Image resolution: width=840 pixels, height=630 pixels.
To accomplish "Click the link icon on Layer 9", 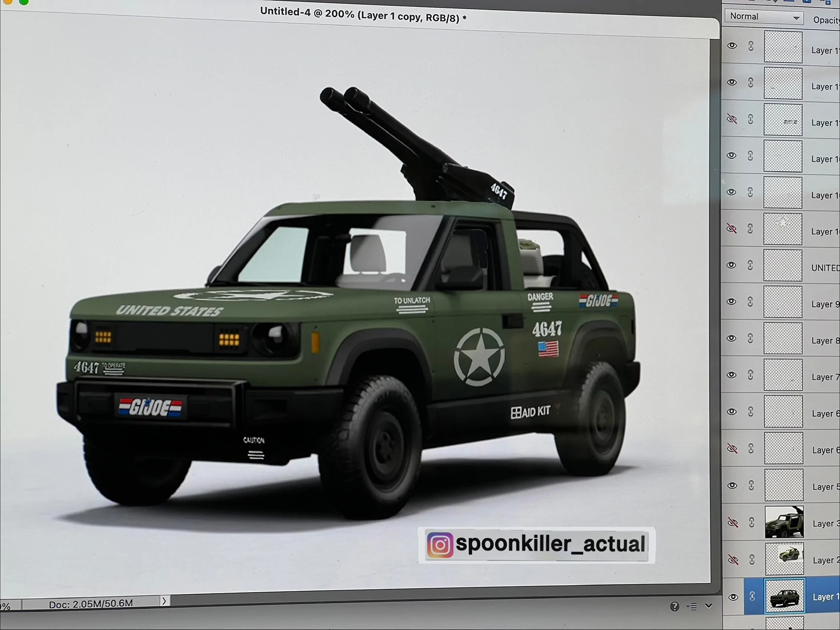I will point(750,301).
